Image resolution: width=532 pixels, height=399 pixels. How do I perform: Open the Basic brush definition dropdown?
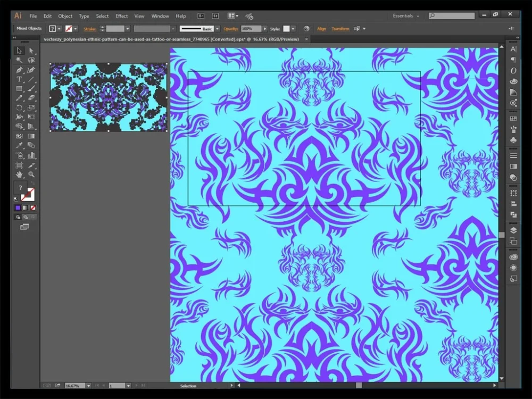[217, 29]
